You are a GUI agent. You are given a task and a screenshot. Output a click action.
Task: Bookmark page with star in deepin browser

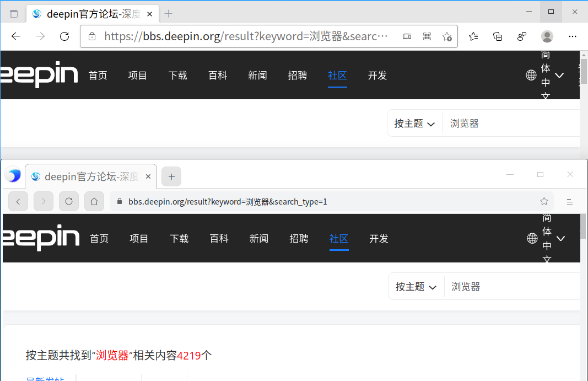(544, 202)
